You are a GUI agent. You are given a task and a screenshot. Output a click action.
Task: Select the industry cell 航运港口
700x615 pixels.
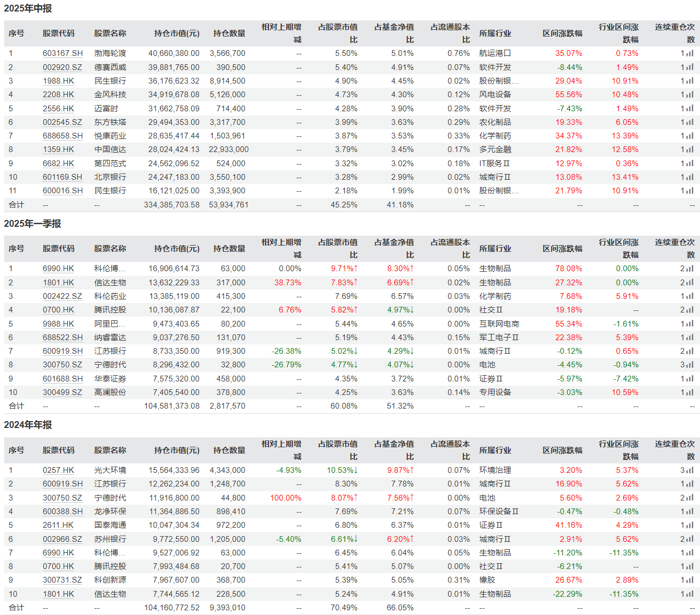click(x=495, y=53)
